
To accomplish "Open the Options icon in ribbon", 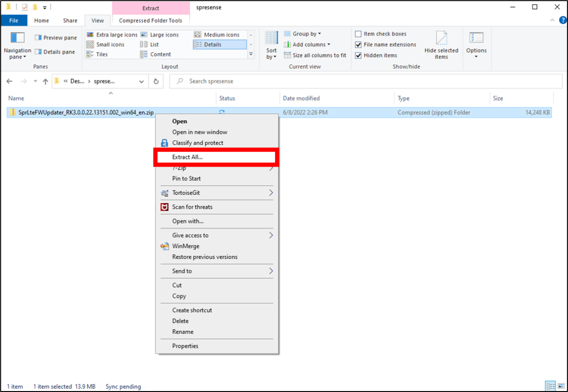I will click(x=476, y=38).
